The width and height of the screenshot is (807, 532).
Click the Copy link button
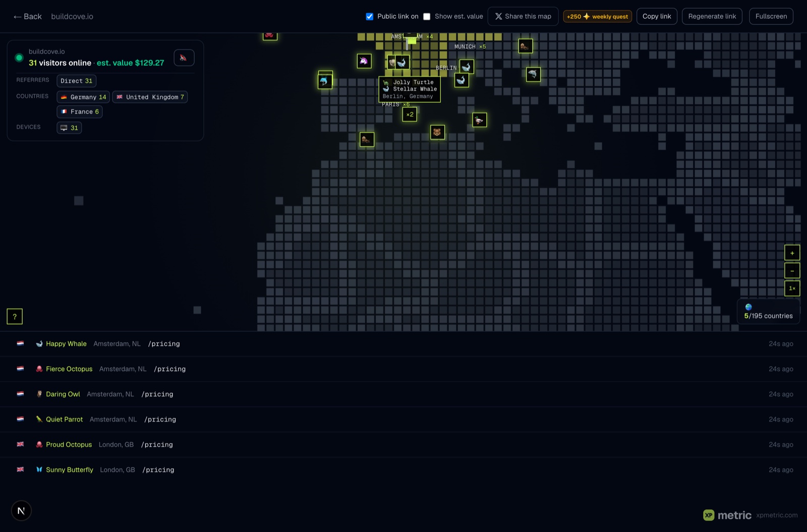(x=657, y=16)
